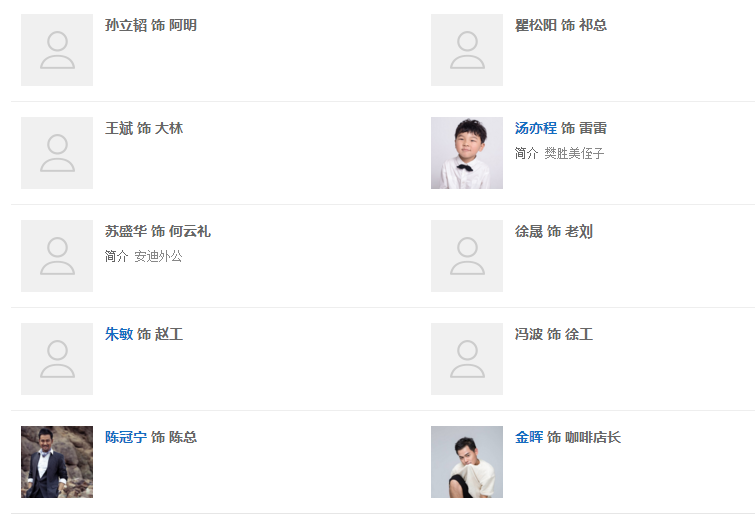Screen dimensions: 755x515
Task: Click the 苏盛华 饰 何云礼 cast entry
Action: click(158, 231)
